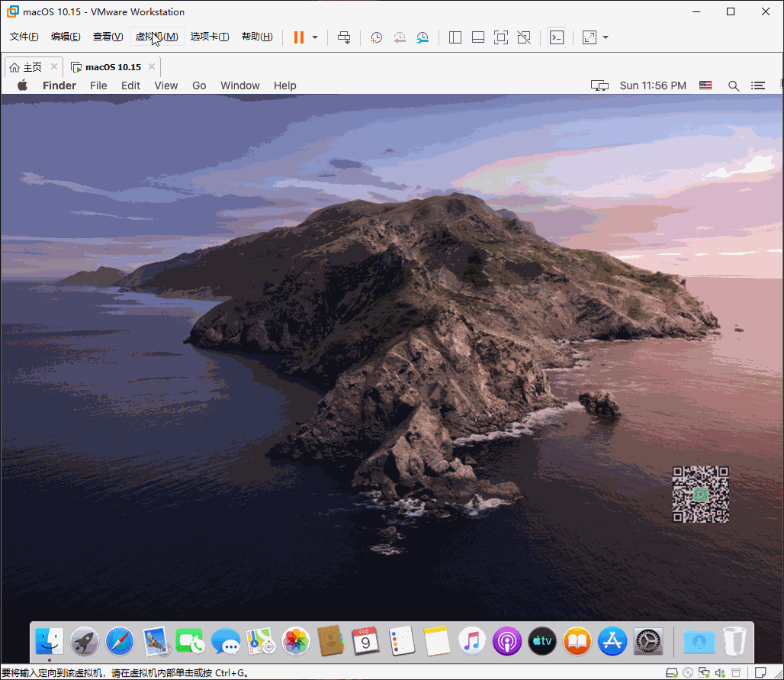The width and height of the screenshot is (784, 680).
Task: Click the orange Pause VM button
Action: [x=298, y=37]
